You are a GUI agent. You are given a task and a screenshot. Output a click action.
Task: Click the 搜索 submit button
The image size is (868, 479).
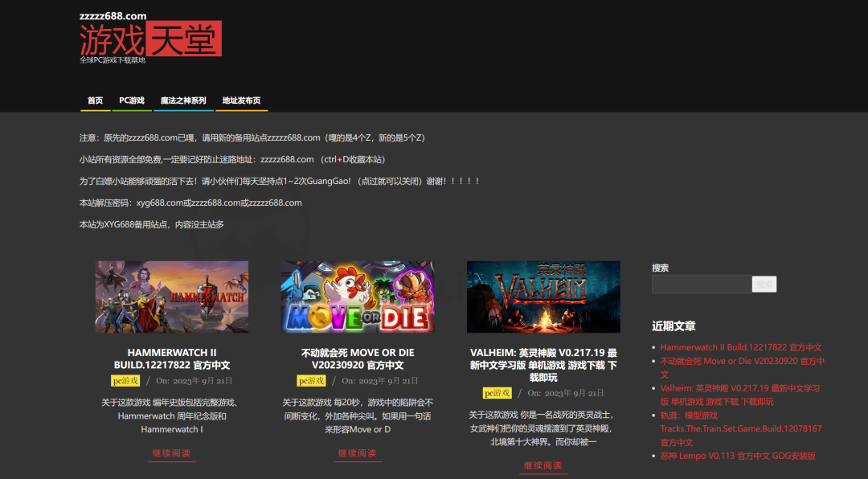764,284
